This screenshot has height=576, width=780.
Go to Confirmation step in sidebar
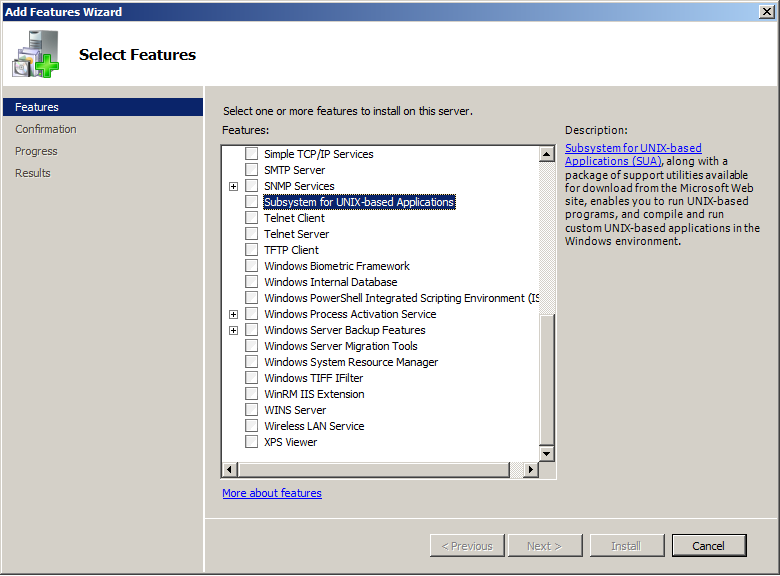pyautogui.click(x=46, y=129)
